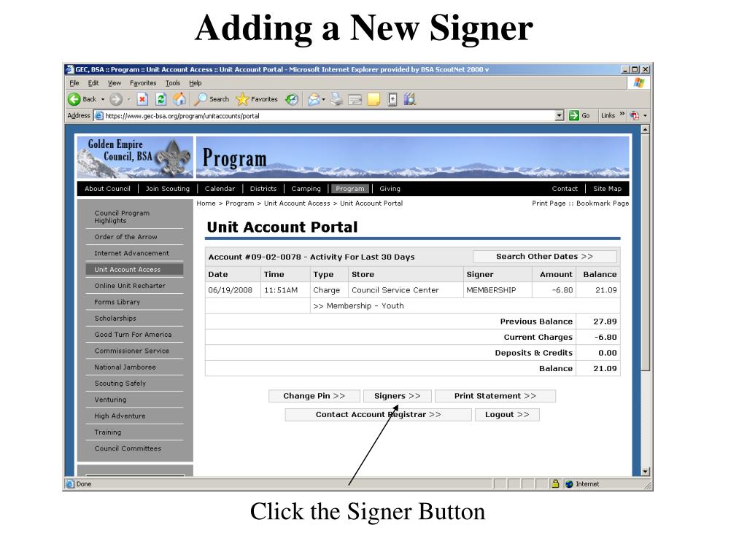Open the Help menu
747x560 pixels.
coord(196,83)
